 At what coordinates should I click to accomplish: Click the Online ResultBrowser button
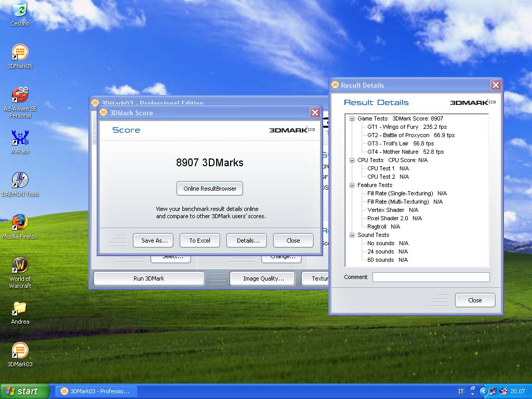210,189
